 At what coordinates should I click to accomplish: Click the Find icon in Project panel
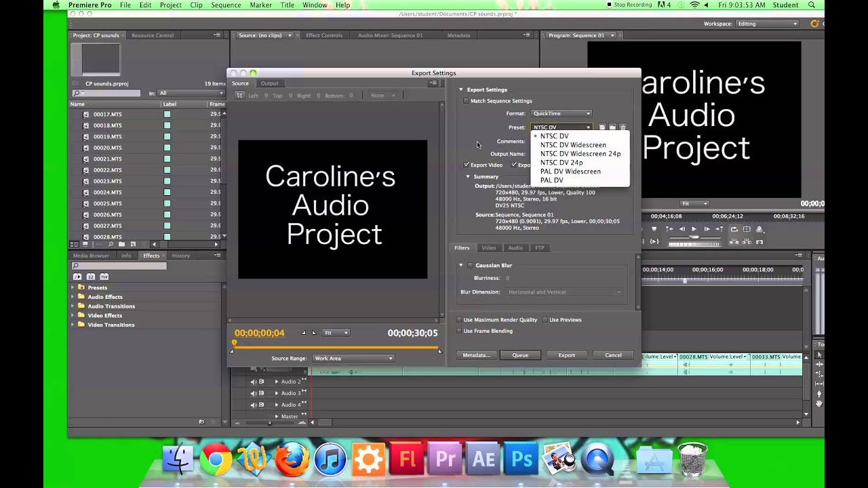tap(111, 244)
